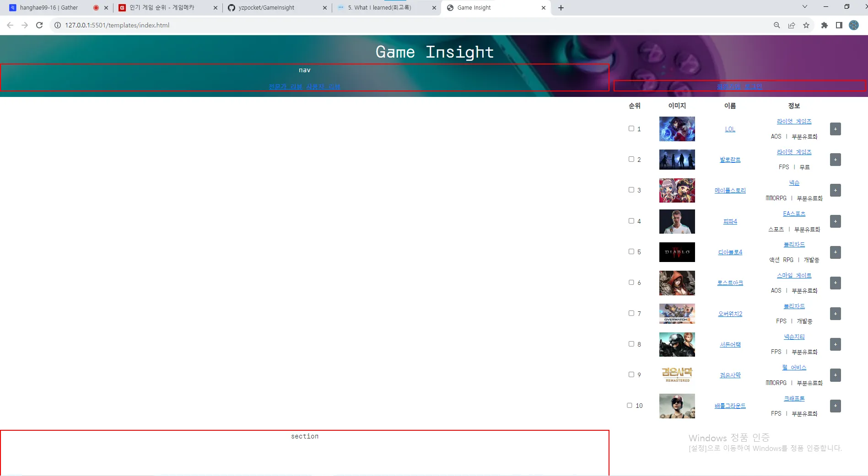Screen dimensions: 868x476
Task: Open the tab search dropdown chevron
Action: coord(805,7)
